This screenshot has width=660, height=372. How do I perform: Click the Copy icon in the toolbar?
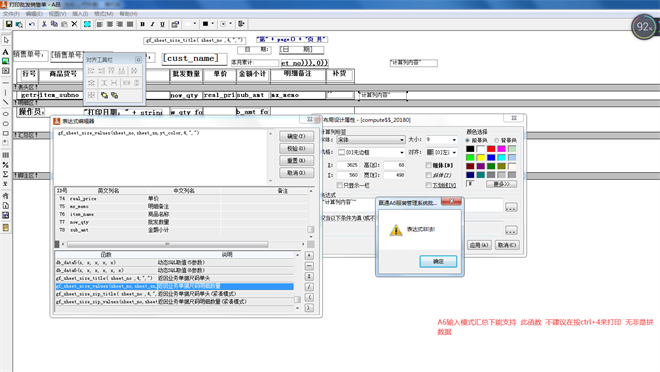(54, 24)
